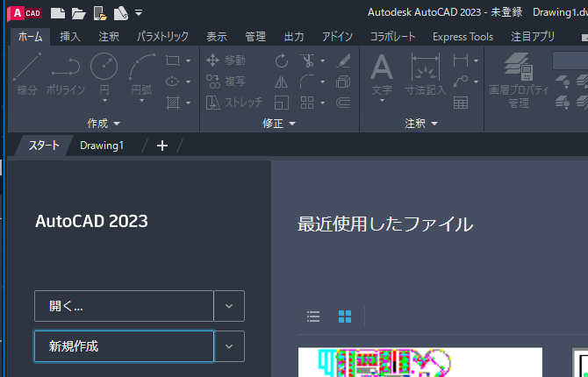Open the rectangle tool dropdown arrow
The image size is (588, 377).
tap(189, 60)
